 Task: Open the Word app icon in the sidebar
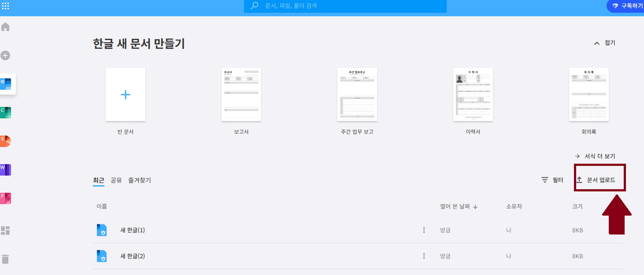click(x=6, y=169)
